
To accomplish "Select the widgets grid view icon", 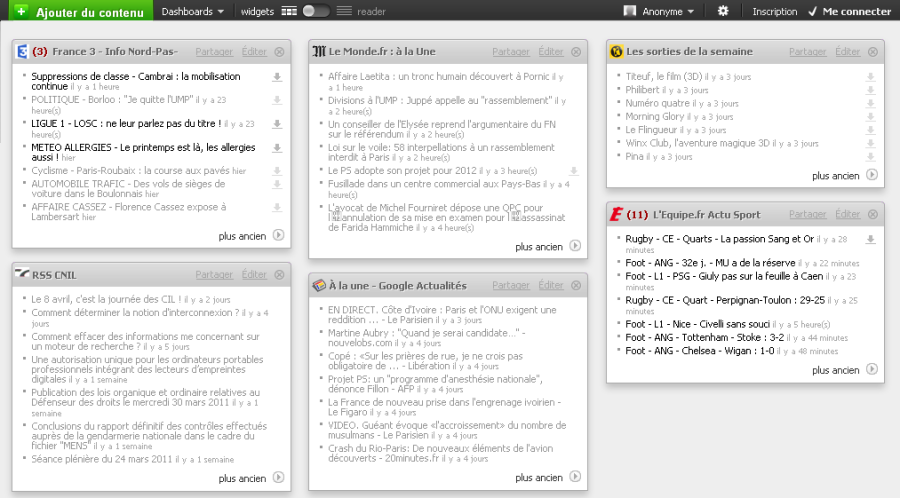I will [x=289, y=11].
